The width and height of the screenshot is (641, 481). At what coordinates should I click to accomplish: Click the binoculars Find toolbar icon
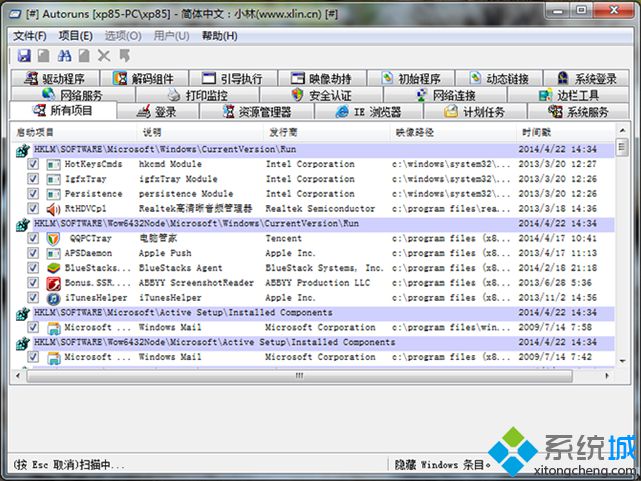(64, 55)
